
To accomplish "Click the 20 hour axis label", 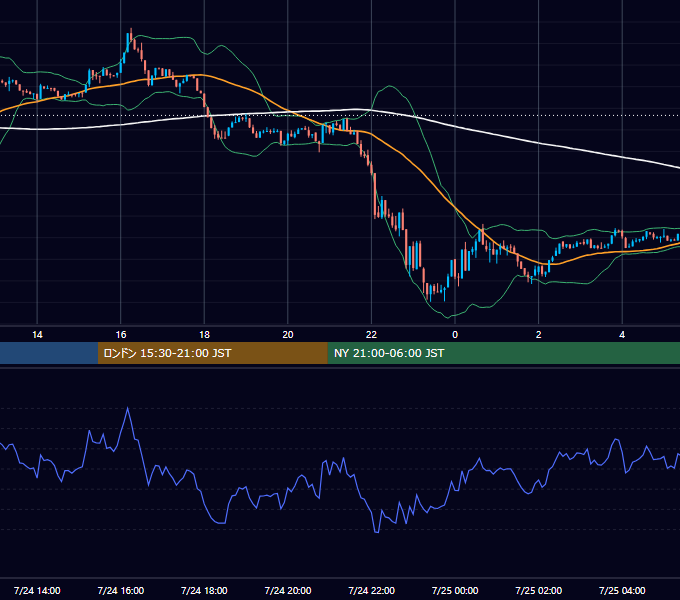I will [288, 335].
